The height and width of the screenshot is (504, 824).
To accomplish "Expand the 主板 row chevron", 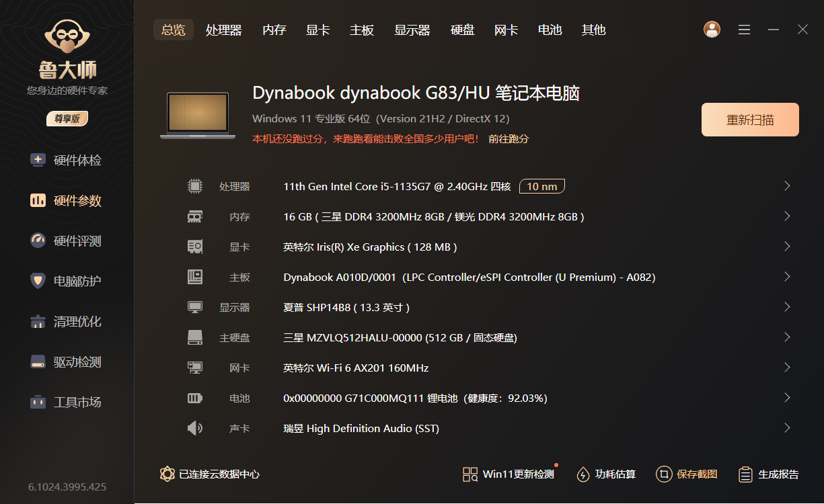I will (787, 276).
